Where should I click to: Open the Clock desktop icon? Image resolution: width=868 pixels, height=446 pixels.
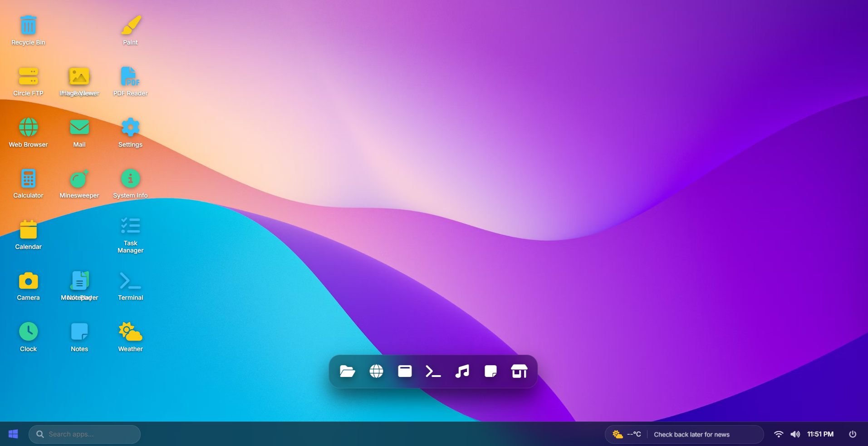click(28, 337)
